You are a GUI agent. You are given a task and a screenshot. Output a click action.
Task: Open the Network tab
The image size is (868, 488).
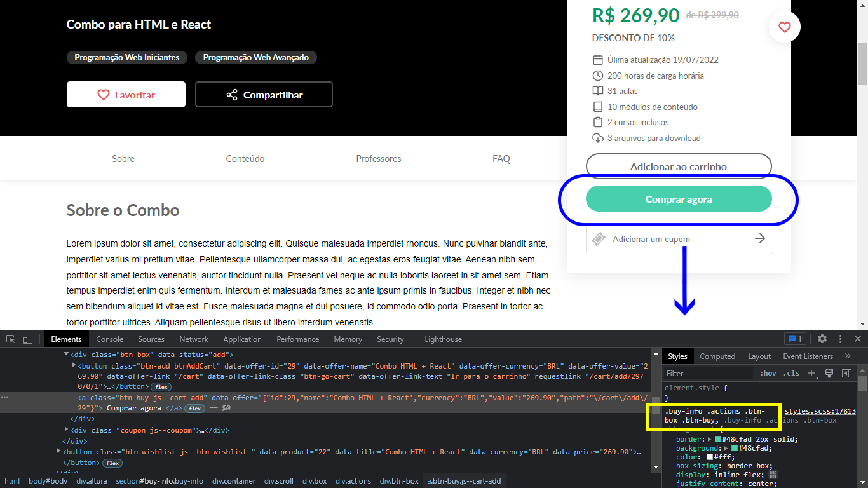[x=194, y=339]
